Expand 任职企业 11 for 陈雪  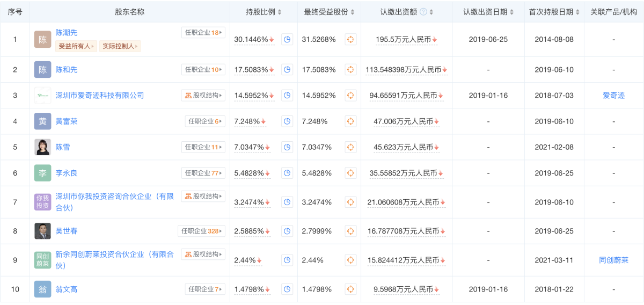click(203, 147)
